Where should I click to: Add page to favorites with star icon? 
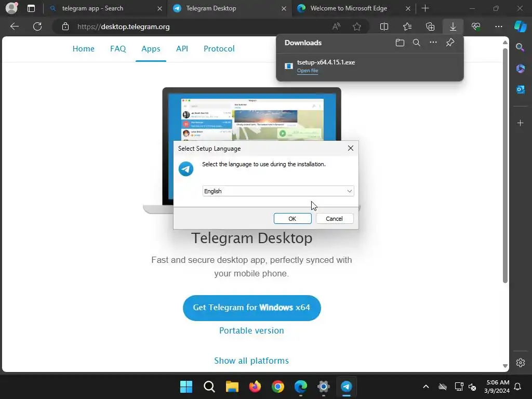356,26
